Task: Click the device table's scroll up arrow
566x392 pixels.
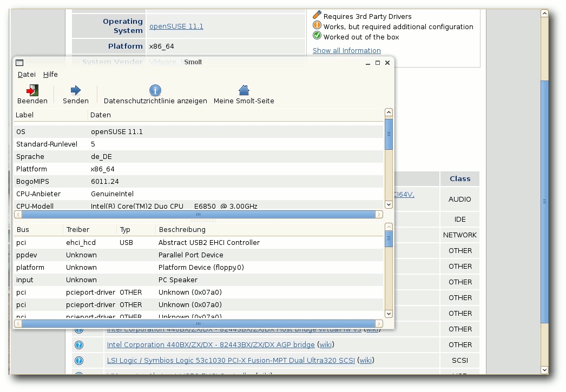Action: click(389, 227)
